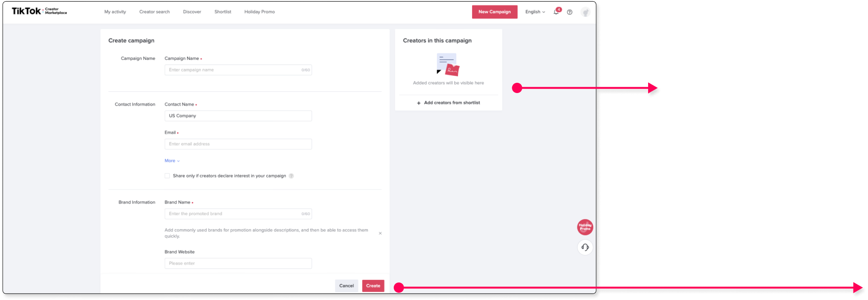
Task: Go to My activity tab
Action: [x=115, y=12]
